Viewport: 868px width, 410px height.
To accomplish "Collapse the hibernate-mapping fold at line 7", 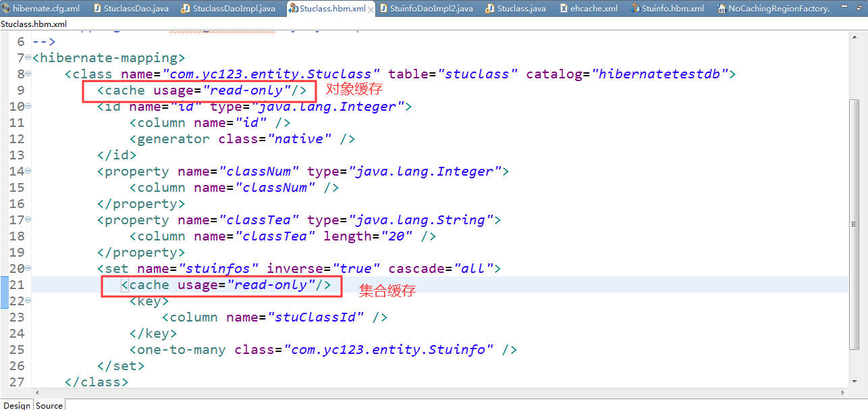I will point(28,57).
